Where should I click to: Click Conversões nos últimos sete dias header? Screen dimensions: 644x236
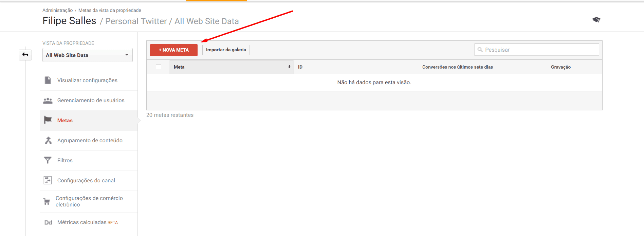click(458, 67)
